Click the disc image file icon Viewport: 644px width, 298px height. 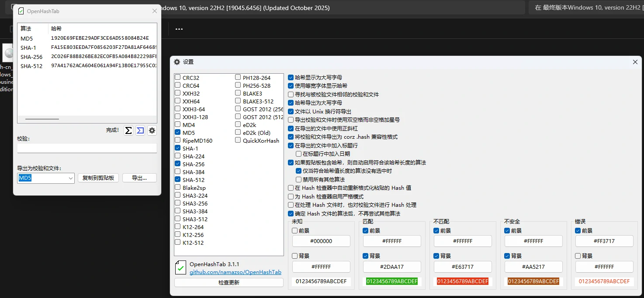(8, 53)
